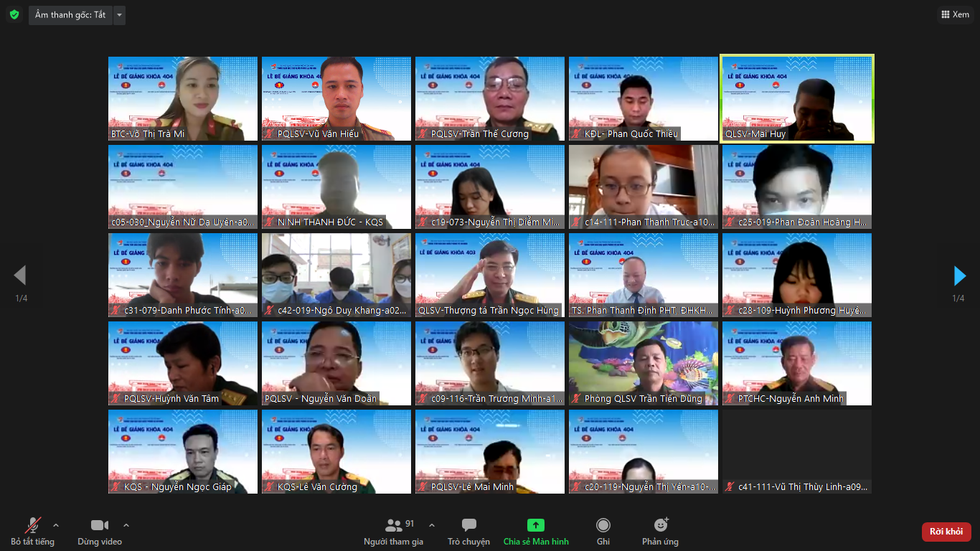Select PTCHC-Nguyễn Anh Minh video tile
Image resolution: width=980 pixels, height=551 pixels.
point(797,363)
